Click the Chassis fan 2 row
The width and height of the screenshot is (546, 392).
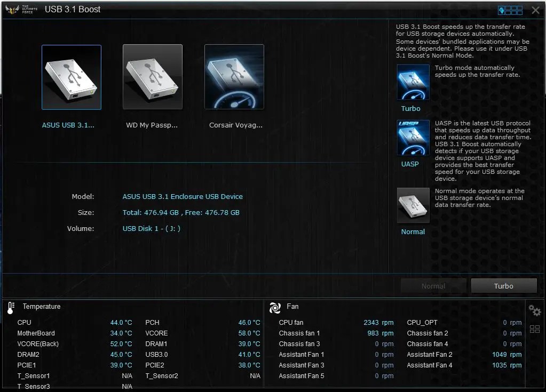click(x=464, y=333)
